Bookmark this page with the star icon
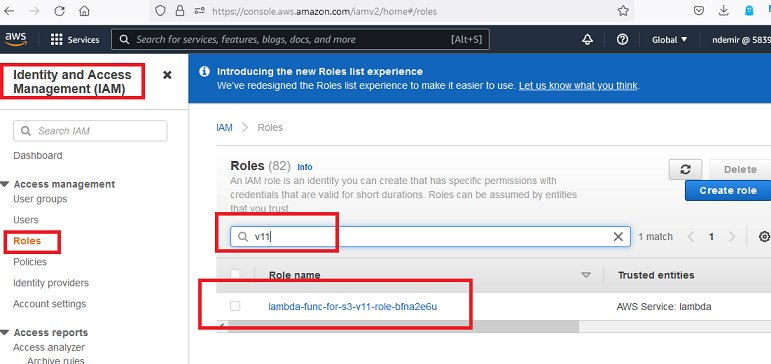771x364 pixels. [x=623, y=11]
